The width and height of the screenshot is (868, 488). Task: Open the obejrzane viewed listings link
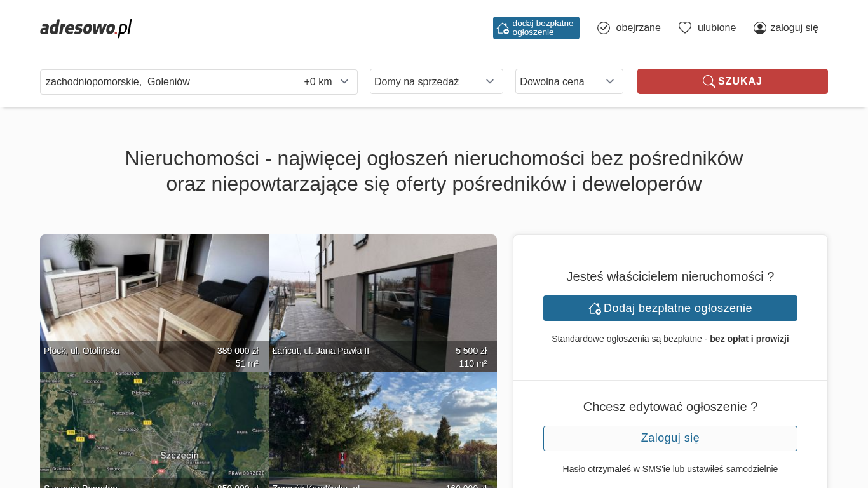[638, 28]
